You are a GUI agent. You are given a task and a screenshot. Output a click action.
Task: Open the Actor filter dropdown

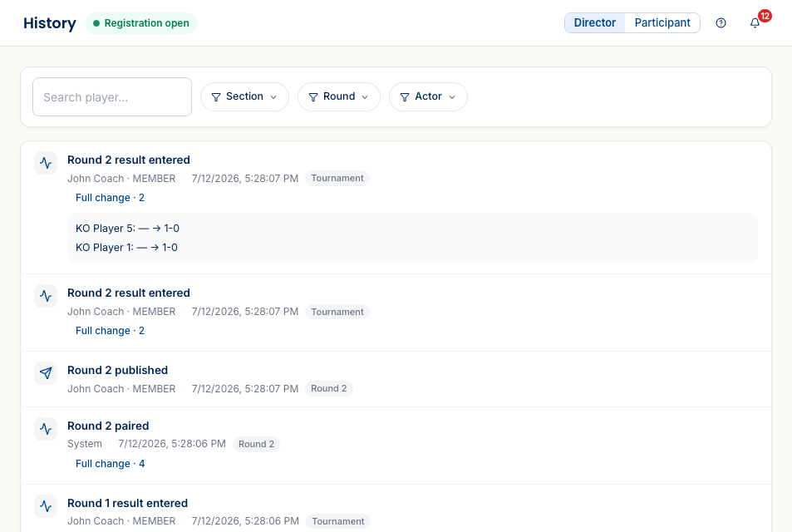coord(428,96)
